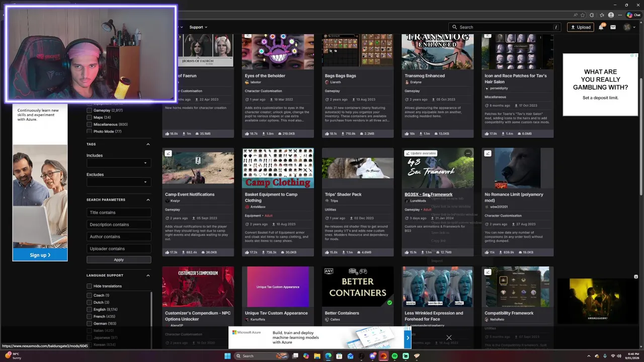Click the downloads icon on the Bags Bags Bags card
This screenshot has width=644, height=362.
[345, 134]
